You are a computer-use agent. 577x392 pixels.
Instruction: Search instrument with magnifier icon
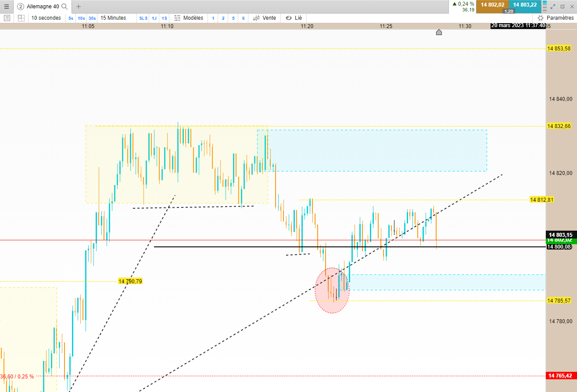pos(65,7)
